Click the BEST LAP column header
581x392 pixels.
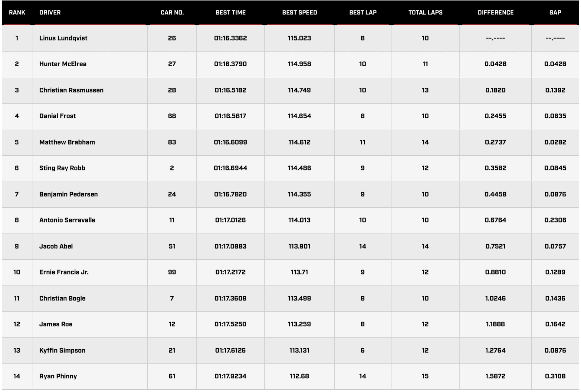(x=363, y=13)
